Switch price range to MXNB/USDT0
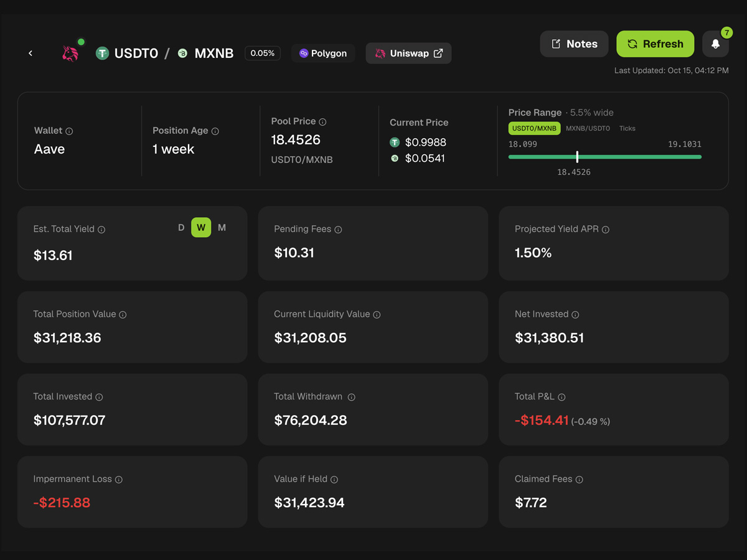747x560 pixels. click(588, 128)
